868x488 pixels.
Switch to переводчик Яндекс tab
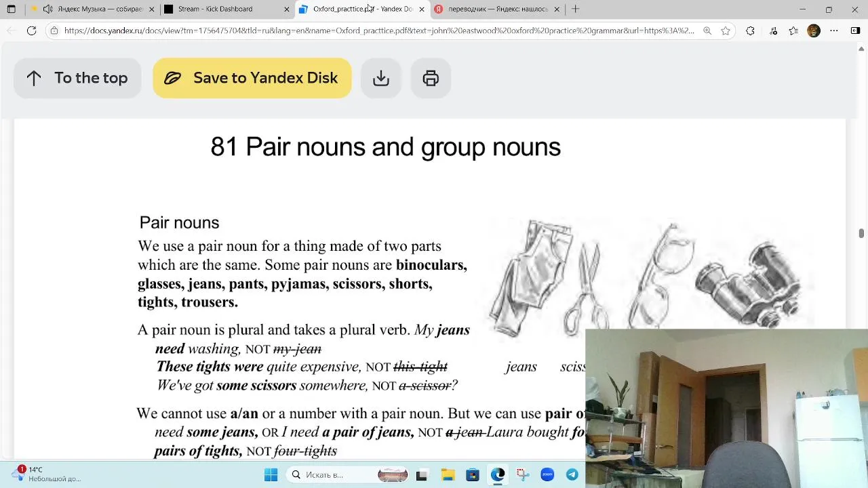click(497, 9)
